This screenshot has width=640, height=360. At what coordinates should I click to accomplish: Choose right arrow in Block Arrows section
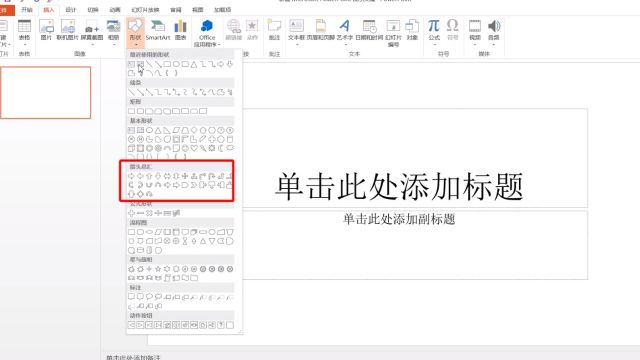pyautogui.click(x=131, y=176)
